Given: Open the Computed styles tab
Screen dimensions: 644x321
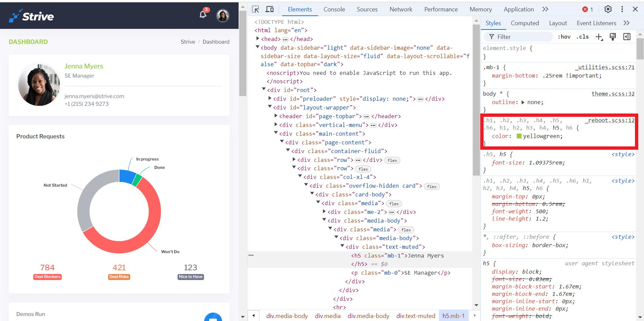Looking at the screenshot, I should pyautogui.click(x=525, y=23).
